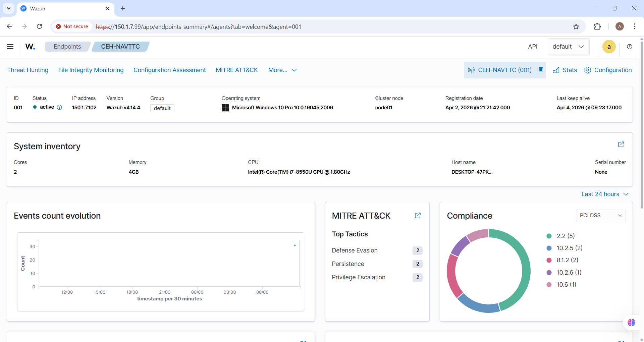Open the hamburger navigation menu
Screen dimensions: 644x342
(10, 47)
